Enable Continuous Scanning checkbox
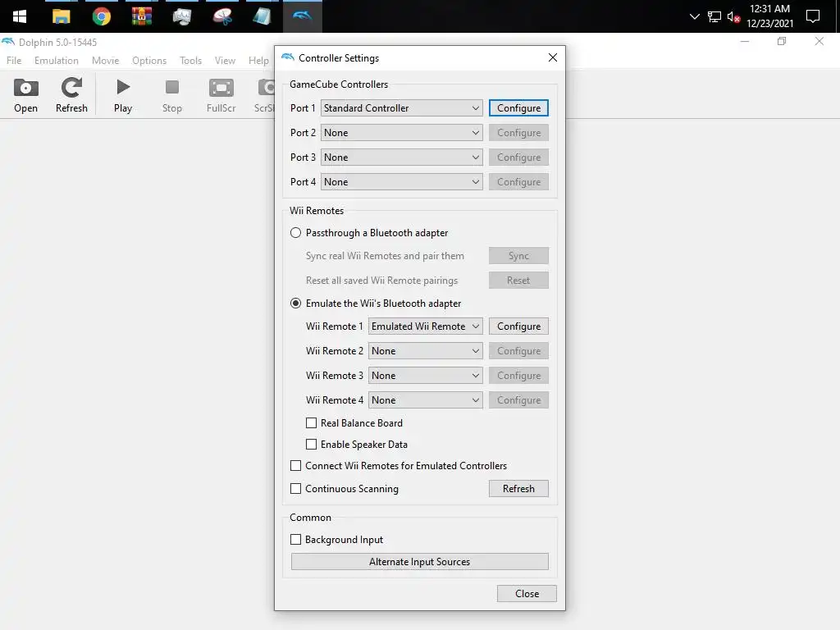Image resolution: width=840 pixels, height=630 pixels. coord(295,489)
